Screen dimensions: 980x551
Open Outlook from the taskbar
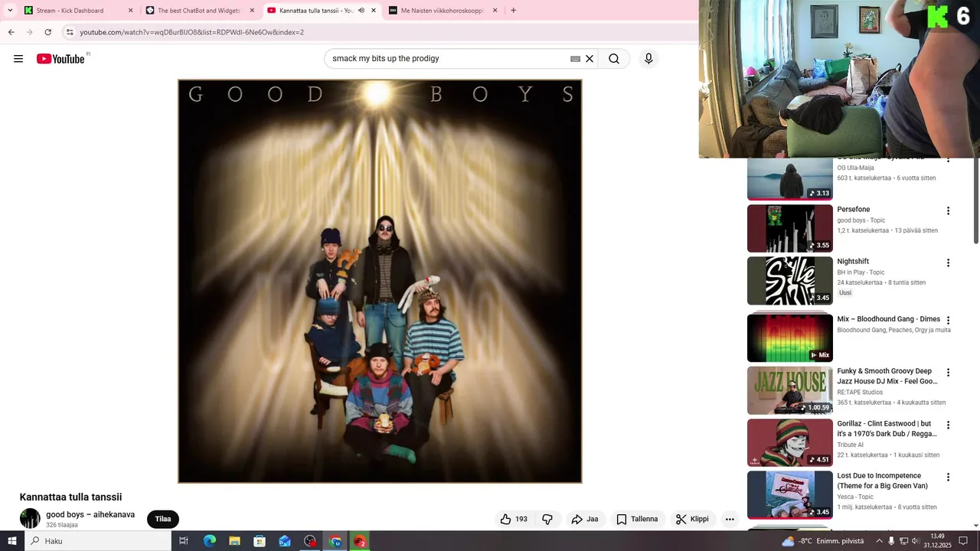285,541
